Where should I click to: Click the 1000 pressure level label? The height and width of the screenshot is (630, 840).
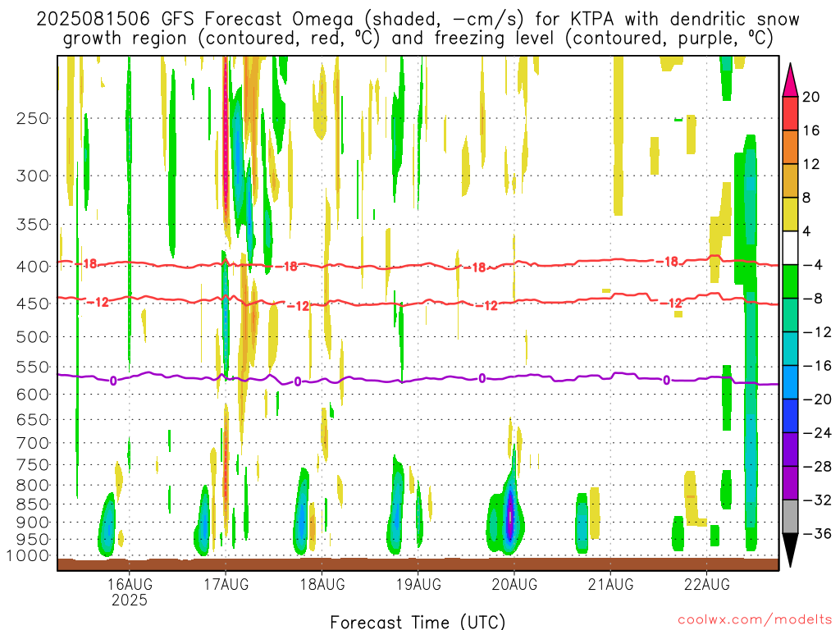tap(29, 556)
